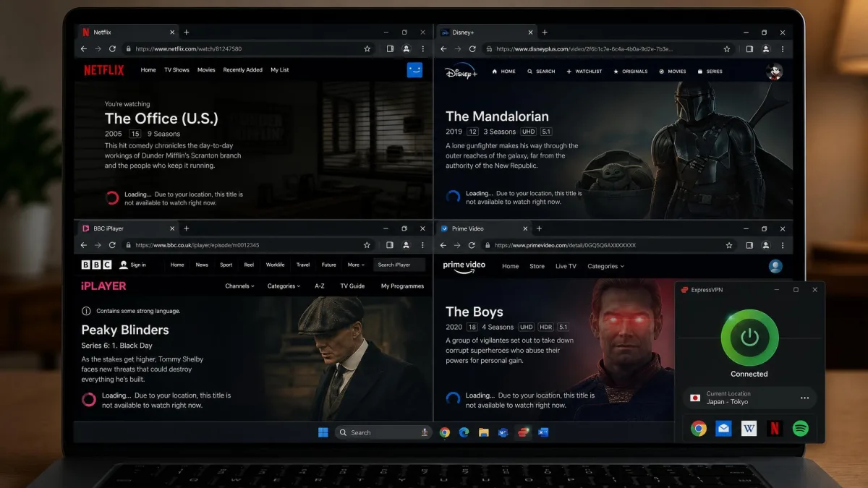Select Japan - Tokyo current location row
The width and height of the screenshot is (868, 488).
pyautogui.click(x=749, y=398)
